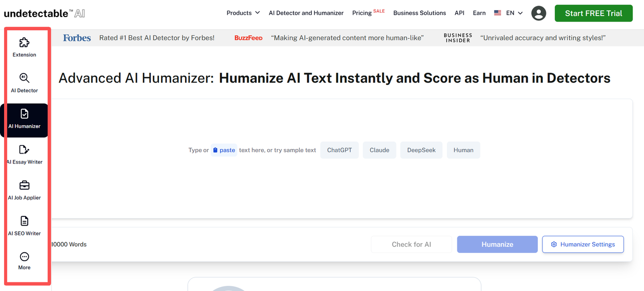Load the Claude sample text

coord(379,150)
